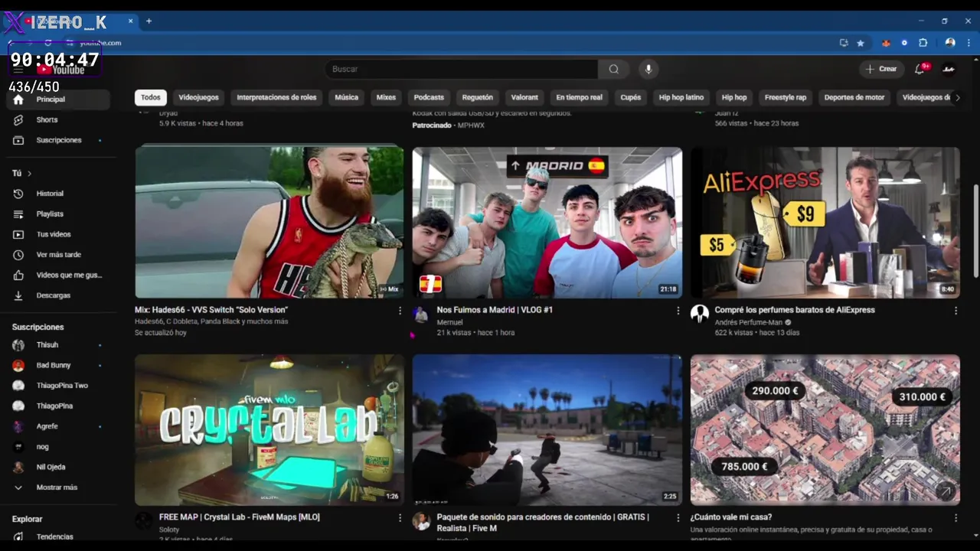Play Crystal Lab FiveM map thumbnail
The width and height of the screenshot is (980, 551).
point(269,429)
